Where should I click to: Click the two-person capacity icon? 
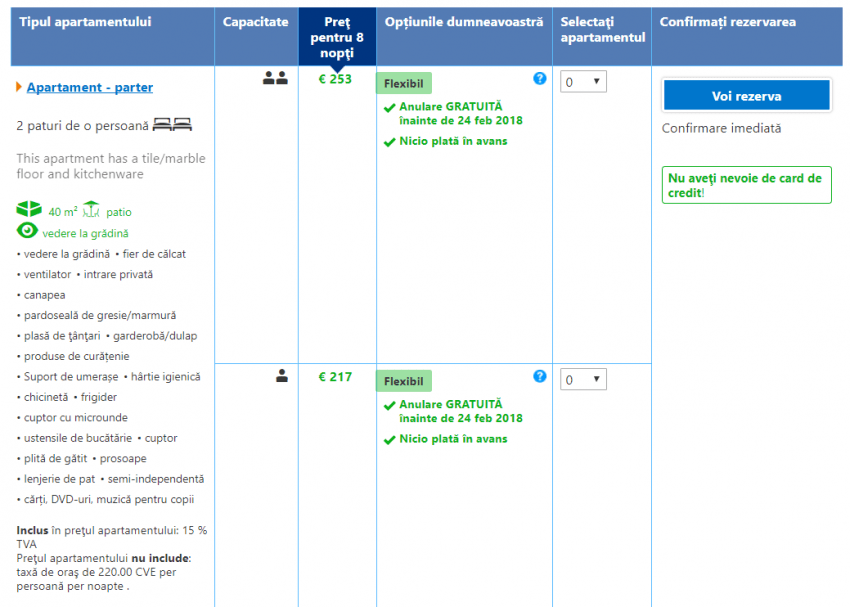pos(275,78)
